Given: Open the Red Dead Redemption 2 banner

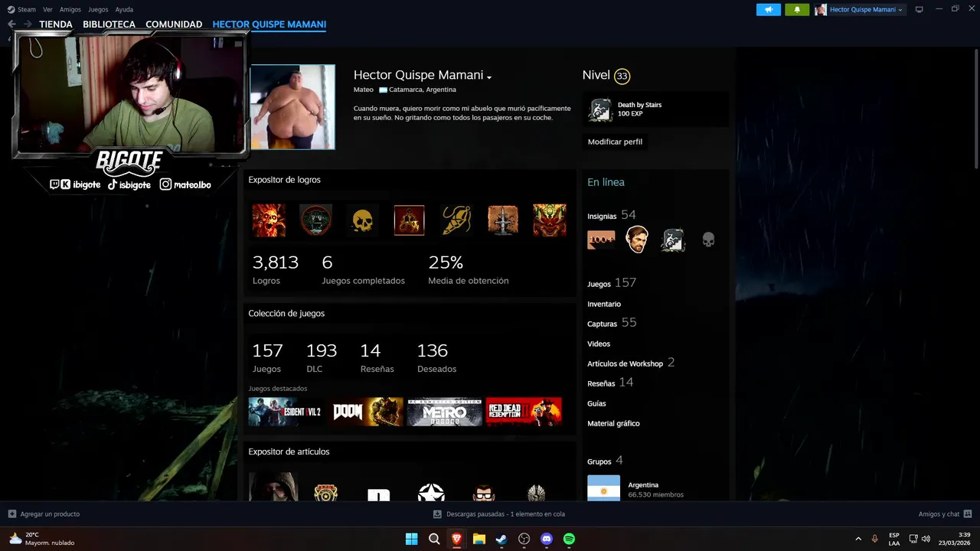Looking at the screenshot, I should 524,412.
